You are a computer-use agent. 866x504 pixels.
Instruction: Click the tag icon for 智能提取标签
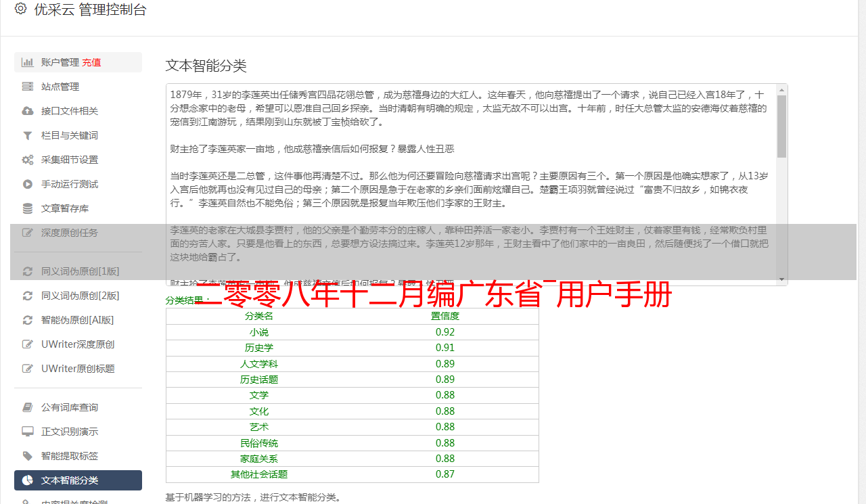tap(28, 456)
